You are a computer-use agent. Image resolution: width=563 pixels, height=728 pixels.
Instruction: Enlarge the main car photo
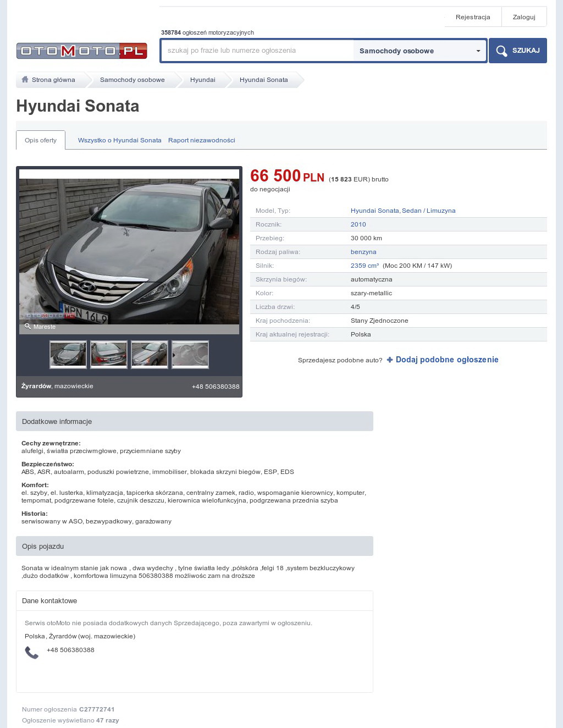click(129, 251)
